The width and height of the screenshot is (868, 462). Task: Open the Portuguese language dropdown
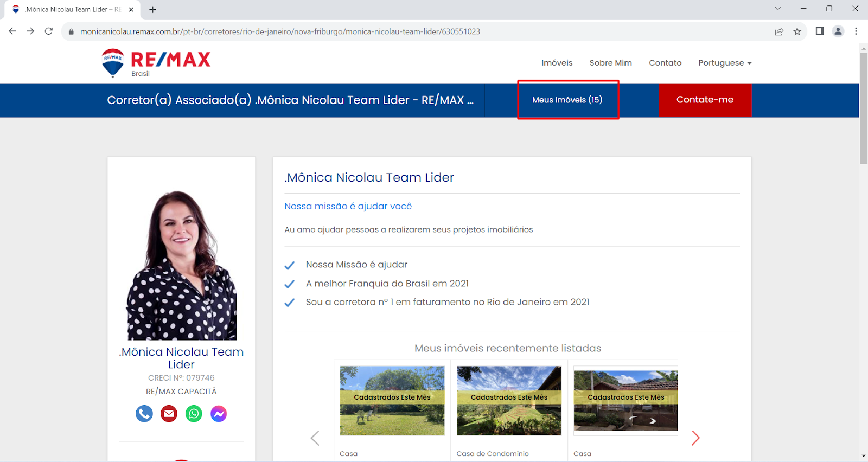coord(725,63)
